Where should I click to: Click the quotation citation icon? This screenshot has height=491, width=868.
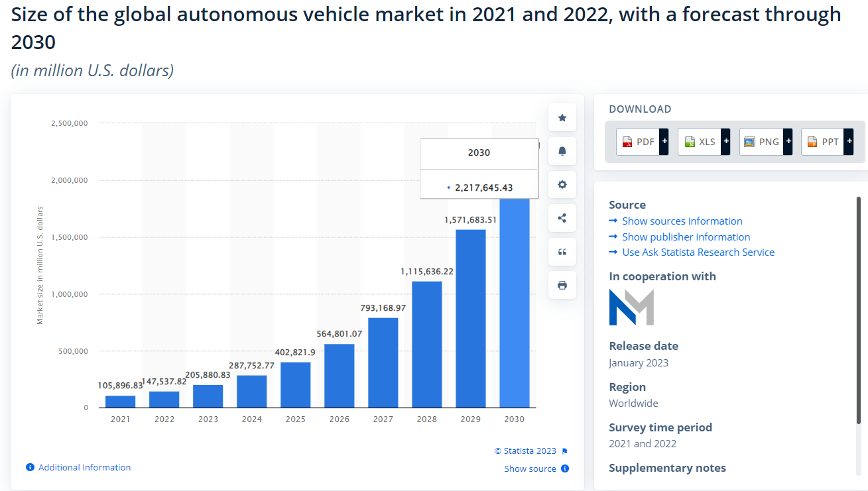coord(562,252)
